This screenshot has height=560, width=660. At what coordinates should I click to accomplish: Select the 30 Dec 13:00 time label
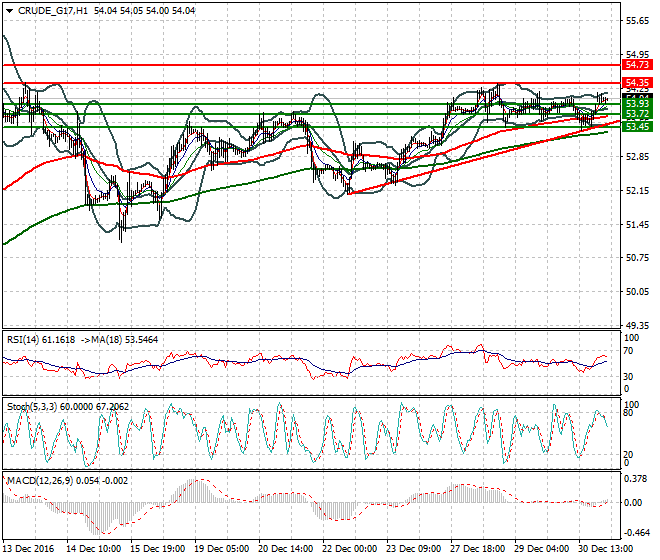(605, 549)
